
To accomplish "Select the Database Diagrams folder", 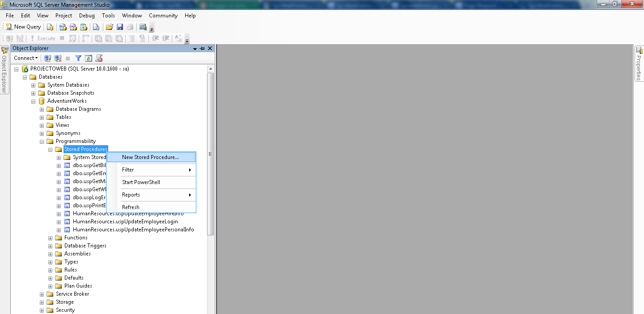I will pos(78,109).
